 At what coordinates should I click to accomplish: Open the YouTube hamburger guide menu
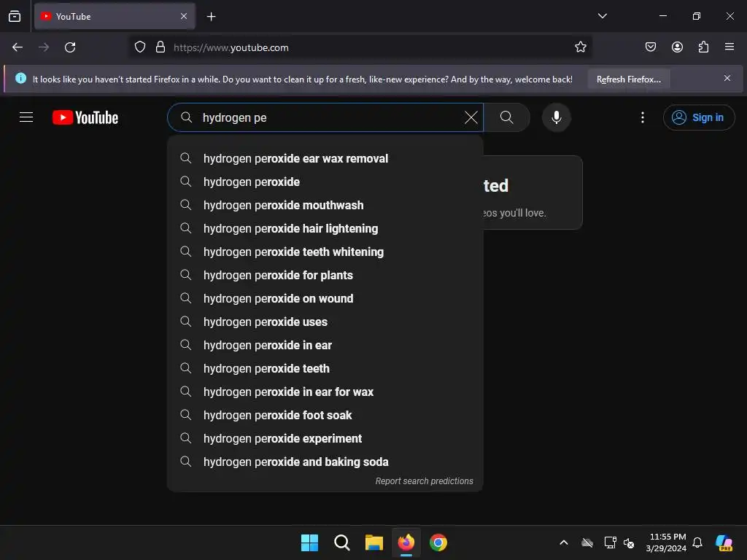point(26,117)
